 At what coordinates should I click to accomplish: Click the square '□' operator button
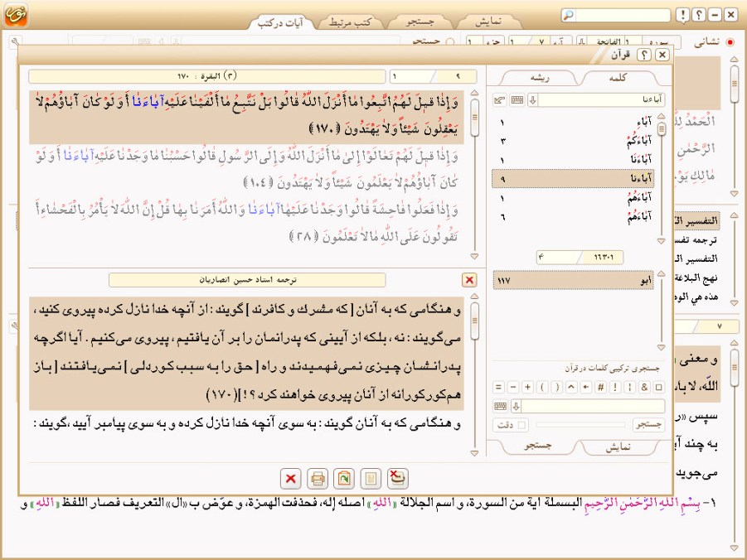coord(659,387)
